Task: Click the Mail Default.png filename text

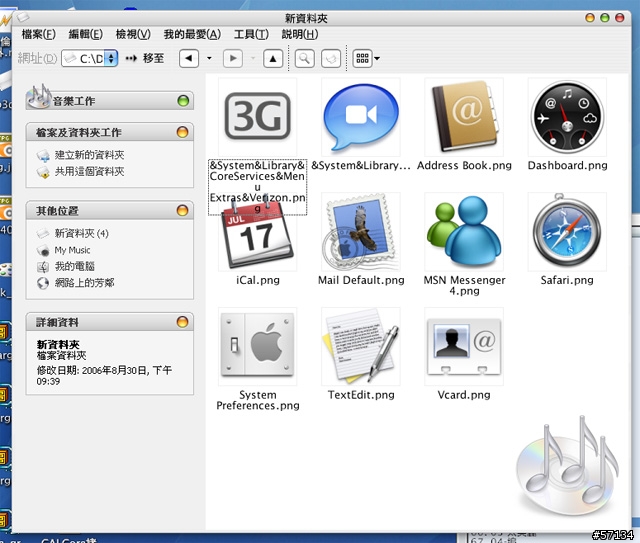Action: (x=361, y=280)
